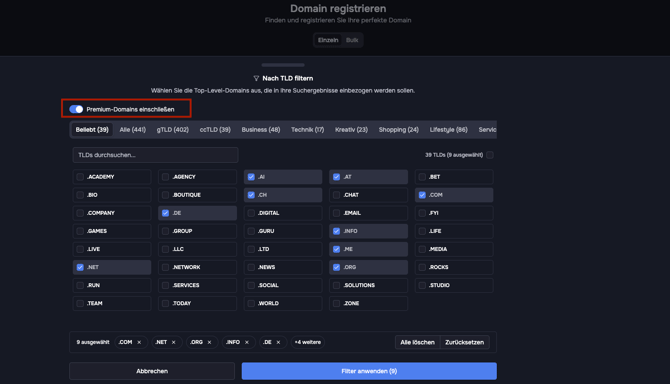
Task: Click the .FYI TLD tile
Action: coord(454,213)
